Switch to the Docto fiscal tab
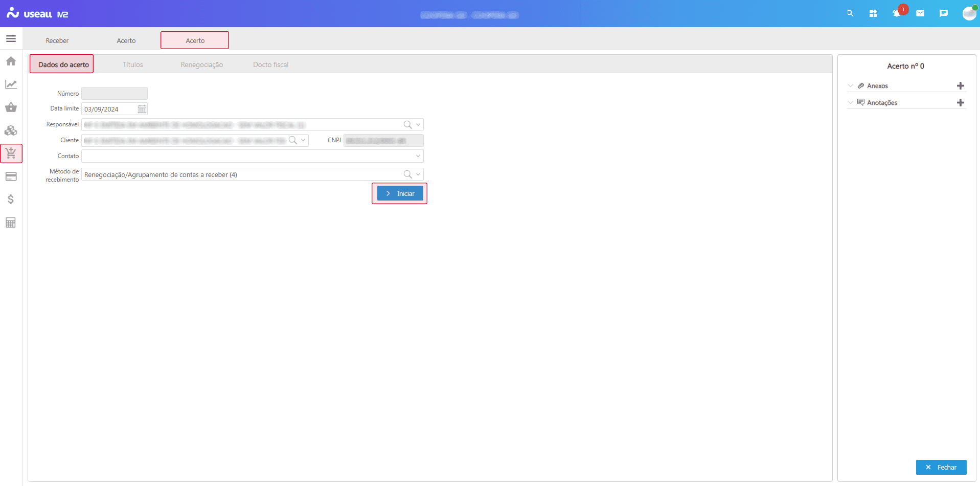The width and height of the screenshot is (980, 486). click(270, 64)
